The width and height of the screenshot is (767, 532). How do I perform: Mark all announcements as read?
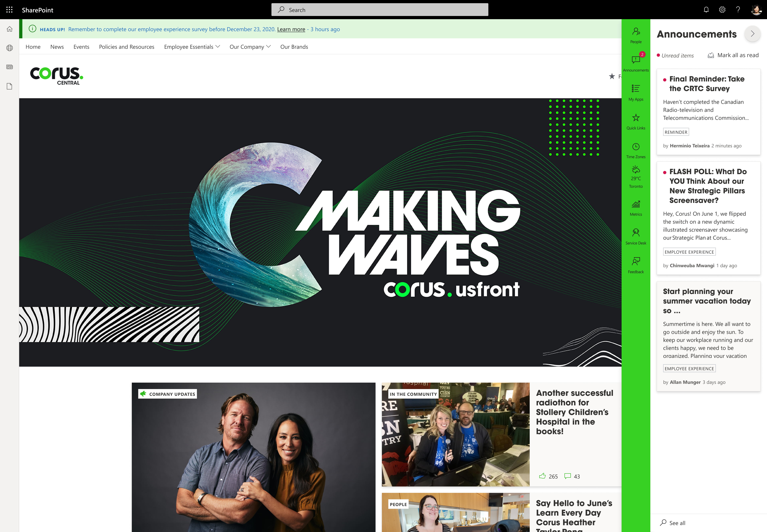(x=733, y=55)
